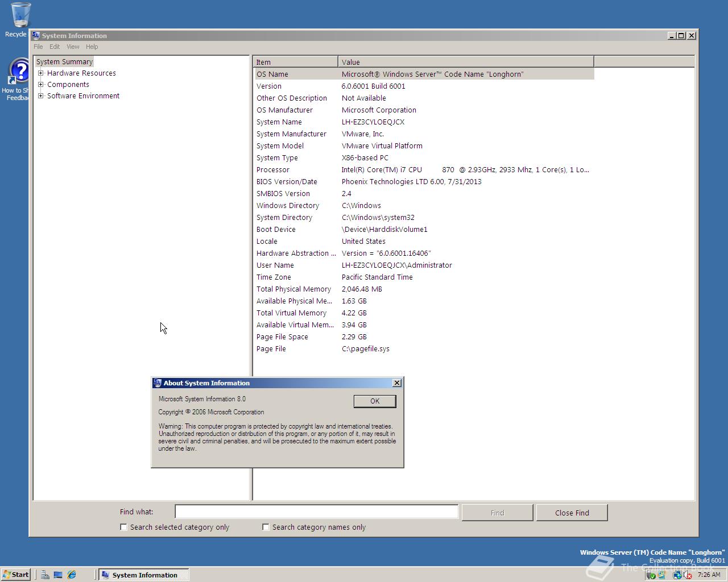Screen dimensions: 728x582
Task: Click the Close Find button
Action: (x=572, y=513)
